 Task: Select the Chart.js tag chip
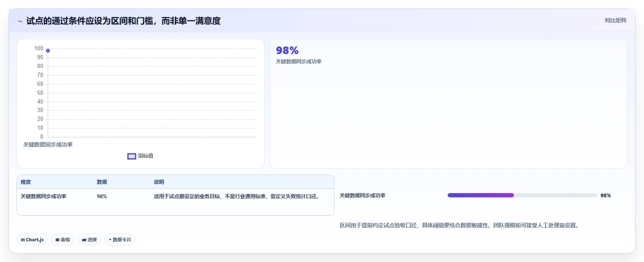click(33, 240)
